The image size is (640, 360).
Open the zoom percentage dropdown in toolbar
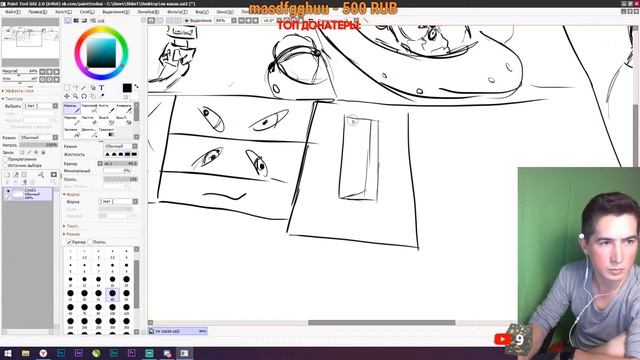(x=233, y=20)
